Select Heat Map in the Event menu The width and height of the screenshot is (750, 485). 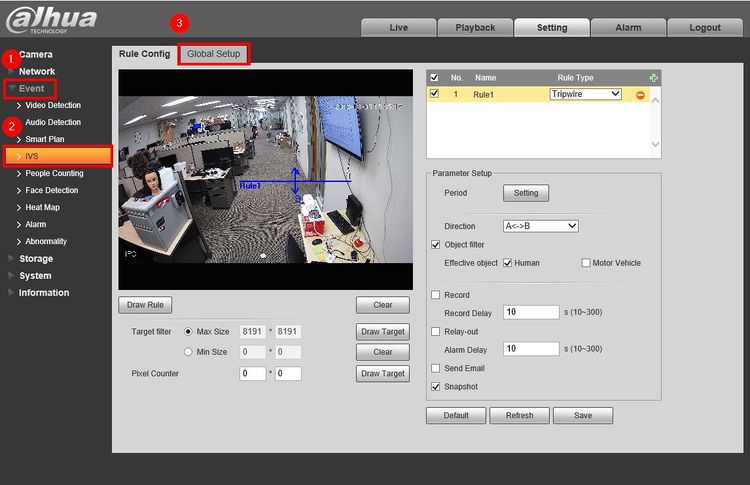pyautogui.click(x=42, y=207)
